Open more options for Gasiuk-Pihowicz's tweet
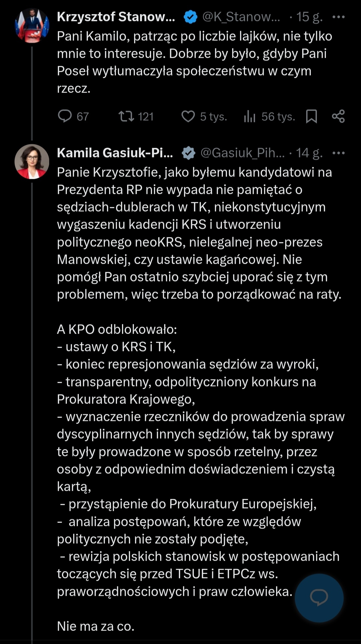 tap(339, 153)
